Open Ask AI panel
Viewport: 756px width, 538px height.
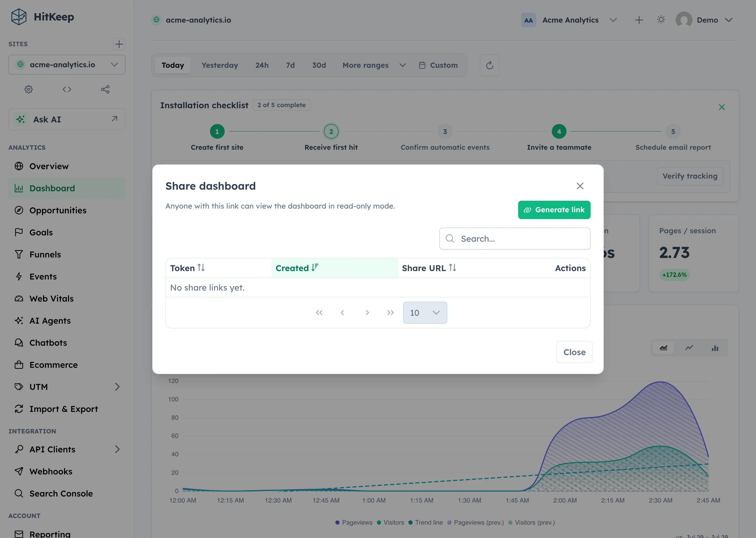click(x=67, y=119)
